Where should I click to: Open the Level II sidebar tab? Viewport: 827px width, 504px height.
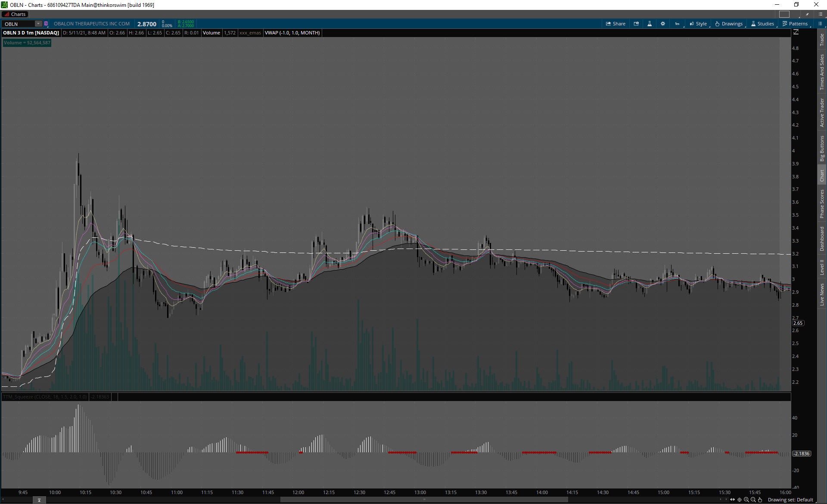click(x=822, y=267)
